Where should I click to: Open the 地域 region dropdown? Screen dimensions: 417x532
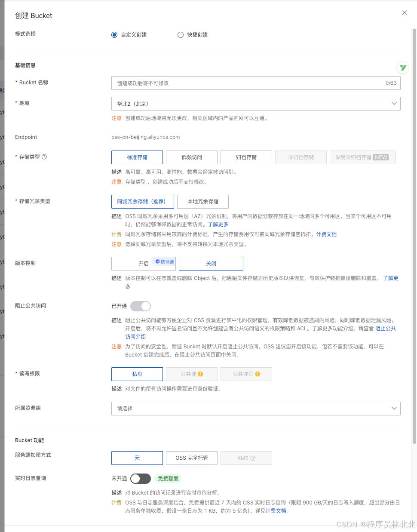coord(256,104)
